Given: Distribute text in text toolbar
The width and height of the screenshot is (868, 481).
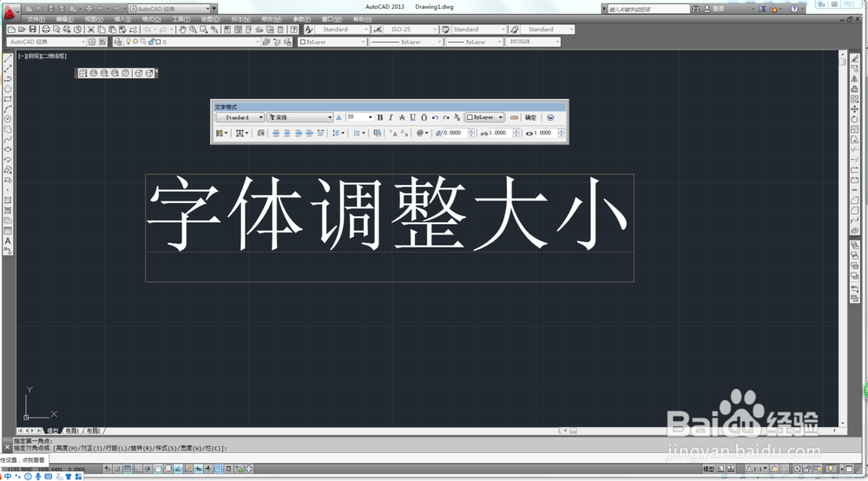Looking at the screenshot, I should (x=320, y=133).
